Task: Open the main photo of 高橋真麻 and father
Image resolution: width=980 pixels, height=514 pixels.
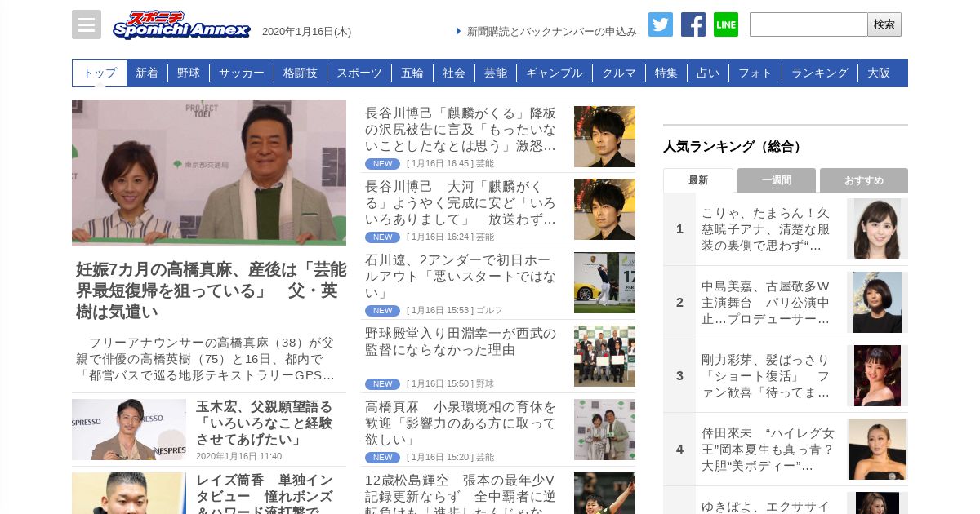Action: pyautogui.click(x=209, y=173)
